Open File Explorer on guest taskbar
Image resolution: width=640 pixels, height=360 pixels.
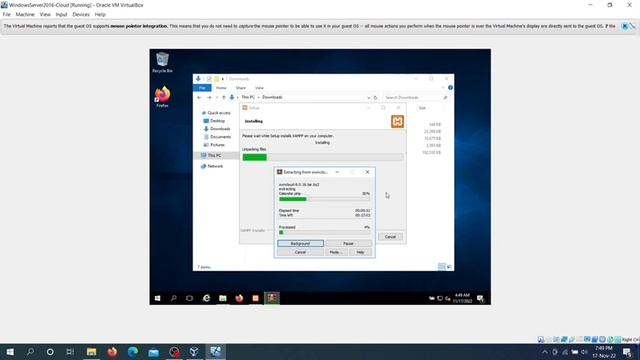[x=222, y=298]
